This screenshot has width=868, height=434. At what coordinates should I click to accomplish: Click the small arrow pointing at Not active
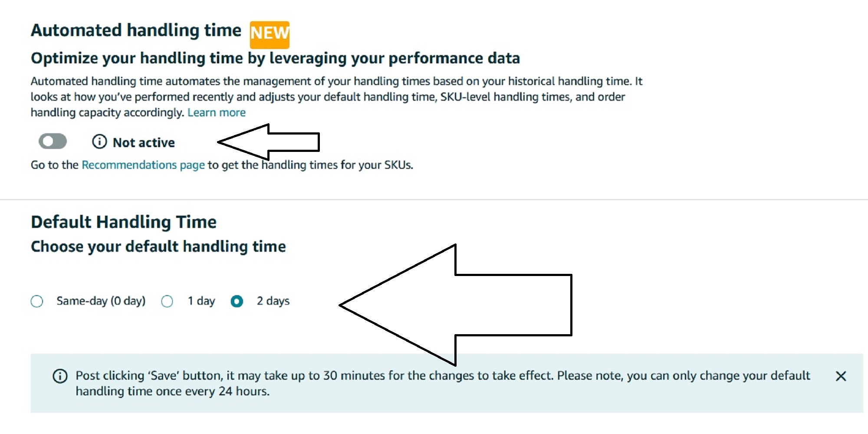click(269, 142)
